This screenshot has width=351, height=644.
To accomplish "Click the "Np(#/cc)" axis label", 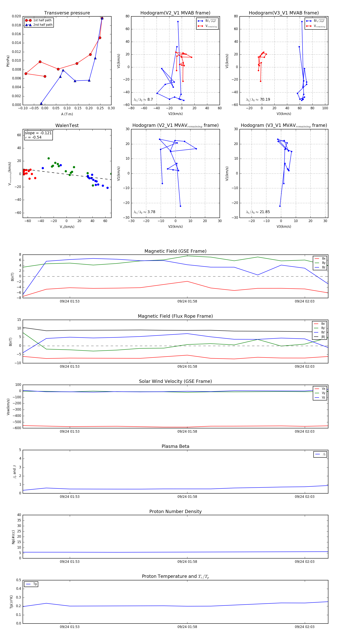I will tap(13, 537).
